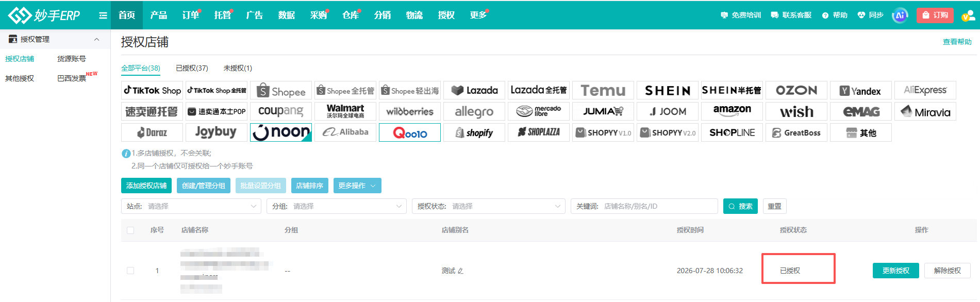
Task: Click the red 订购 button
Action: click(x=935, y=15)
